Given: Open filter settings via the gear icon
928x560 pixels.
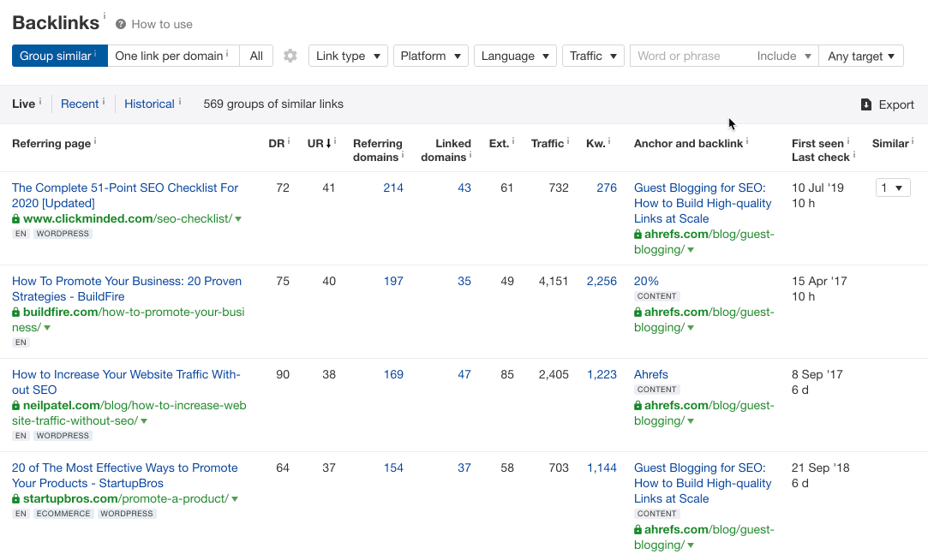Looking at the screenshot, I should click(290, 56).
